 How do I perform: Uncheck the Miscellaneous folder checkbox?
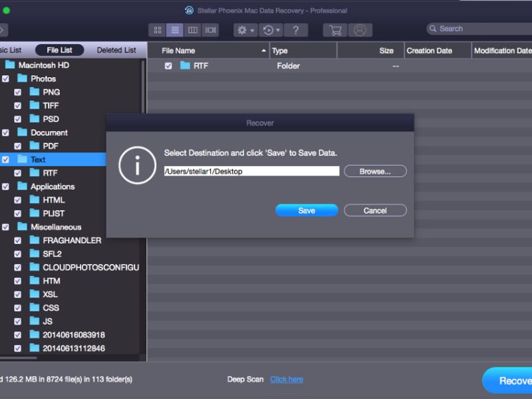pos(6,227)
